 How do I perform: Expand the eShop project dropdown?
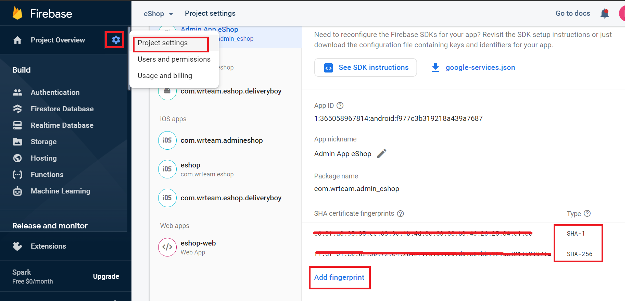click(x=159, y=14)
